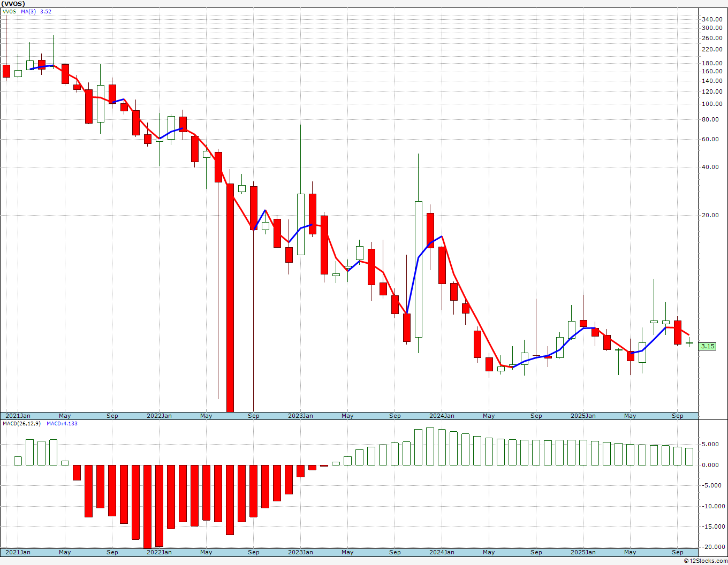Click the 40.00 price axis label
Viewport: 728px width, 565px height.
point(711,167)
